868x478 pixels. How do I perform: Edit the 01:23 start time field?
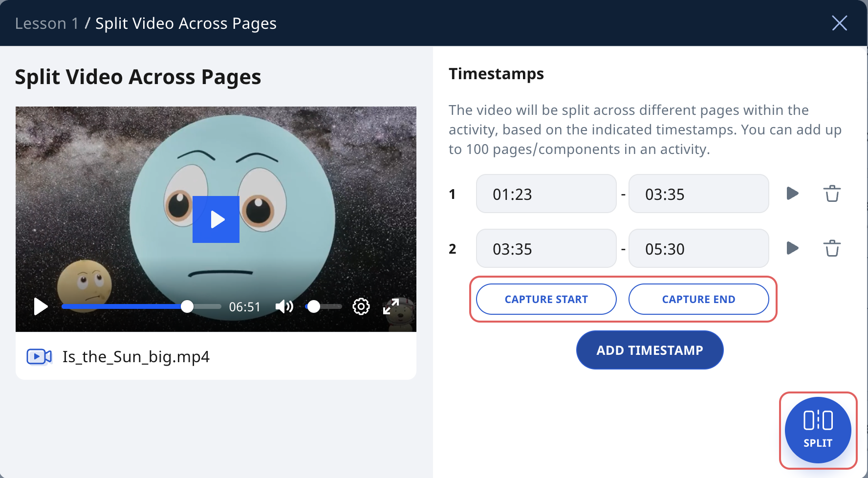pyautogui.click(x=545, y=194)
